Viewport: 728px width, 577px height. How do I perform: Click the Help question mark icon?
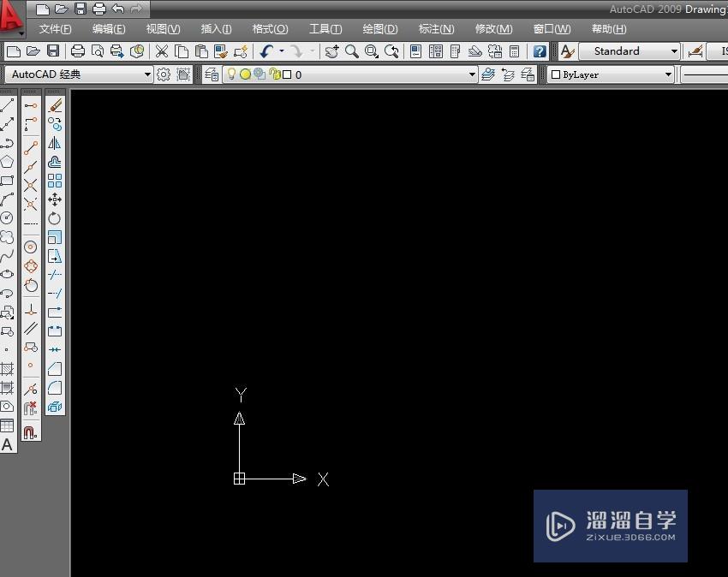[x=539, y=51]
